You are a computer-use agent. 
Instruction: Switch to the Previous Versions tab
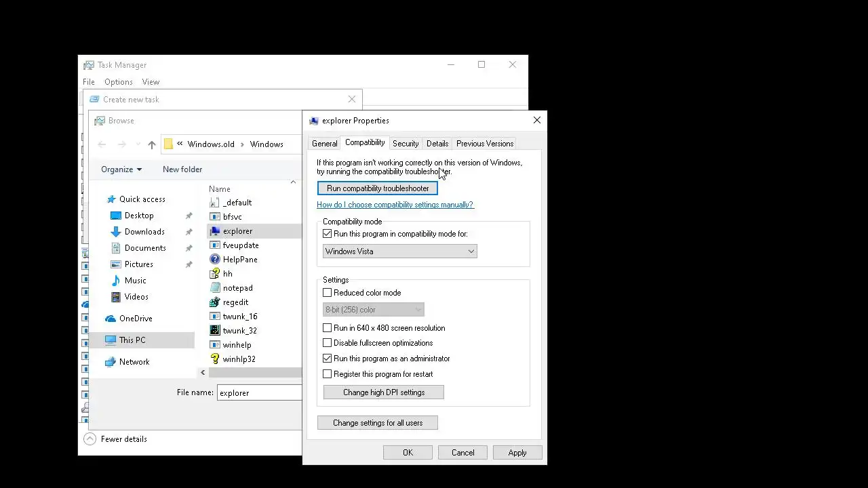(x=485, y=144)
